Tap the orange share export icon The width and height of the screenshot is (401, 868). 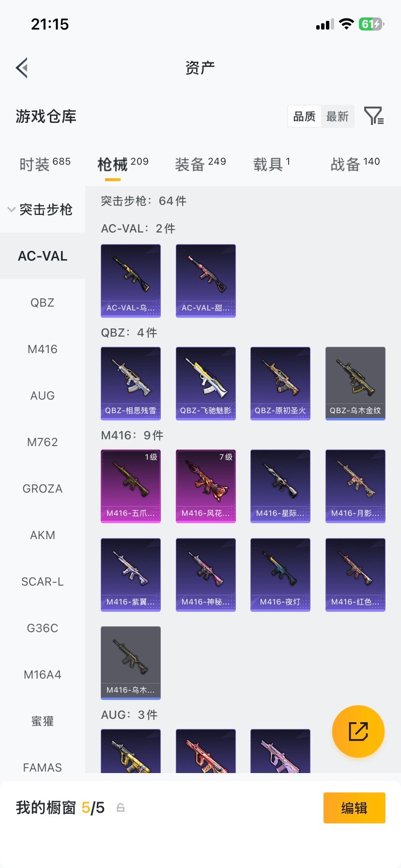358,731
